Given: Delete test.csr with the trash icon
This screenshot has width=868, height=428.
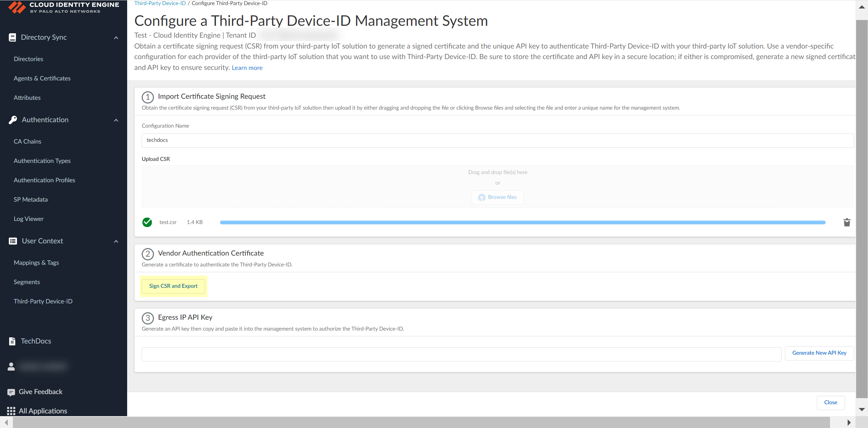Looking at the screenshot, I should point(847,222).
